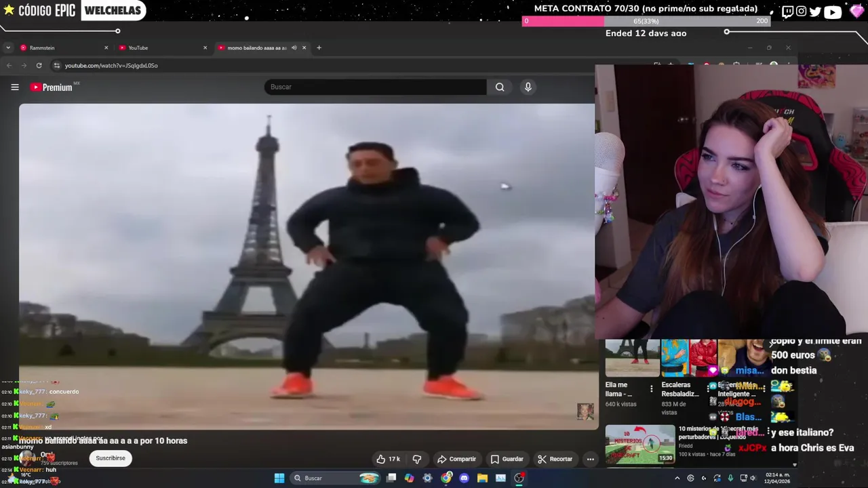Go back in browser history
Image resolution: width=868 pixels, height=488 pixels.
pos(9,66)
